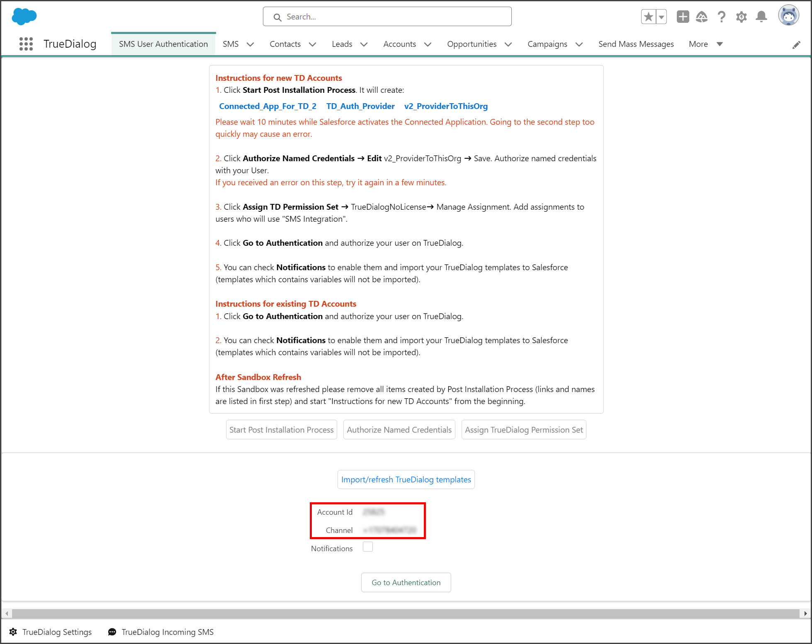Expand the Accounts tab chevron
Viewport: 812px width, 644px height.
tap(428, 44)
